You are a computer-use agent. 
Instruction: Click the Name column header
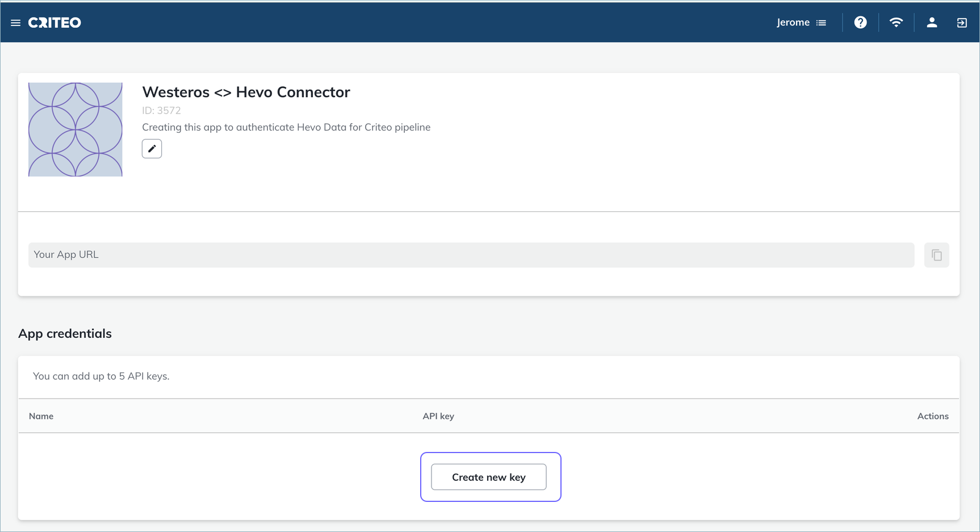41,416
